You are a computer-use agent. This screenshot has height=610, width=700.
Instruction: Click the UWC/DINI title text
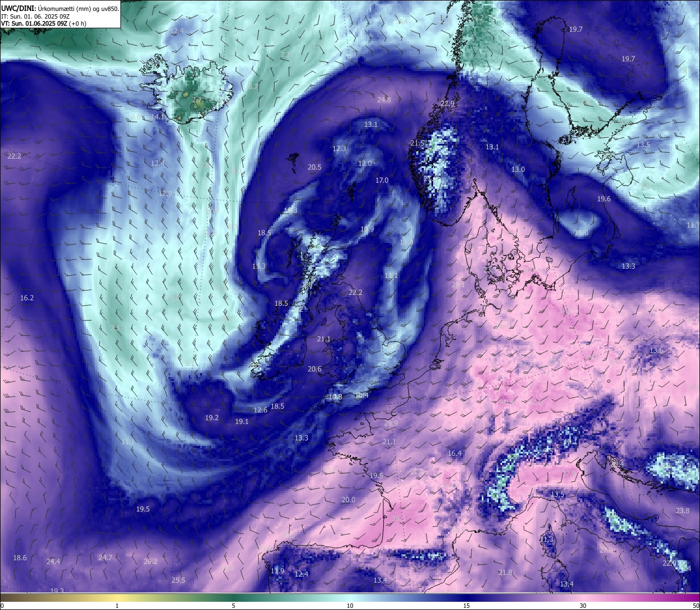(19, 8)
